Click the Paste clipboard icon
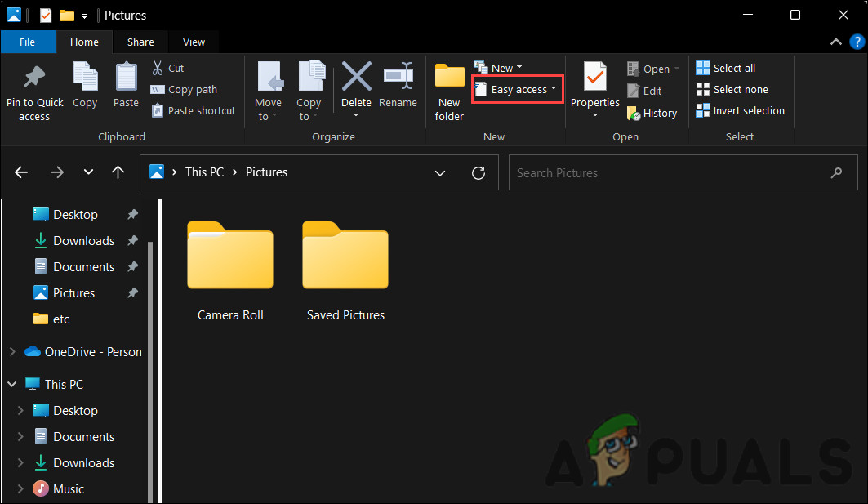Image resolution: width=868 pixels, height=504 pixels. pyautogui.click(x=126, y=77)
